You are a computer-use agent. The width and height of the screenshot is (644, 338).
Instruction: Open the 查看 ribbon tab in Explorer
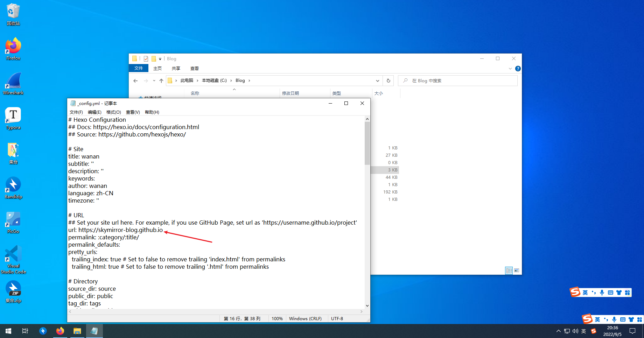195,69
